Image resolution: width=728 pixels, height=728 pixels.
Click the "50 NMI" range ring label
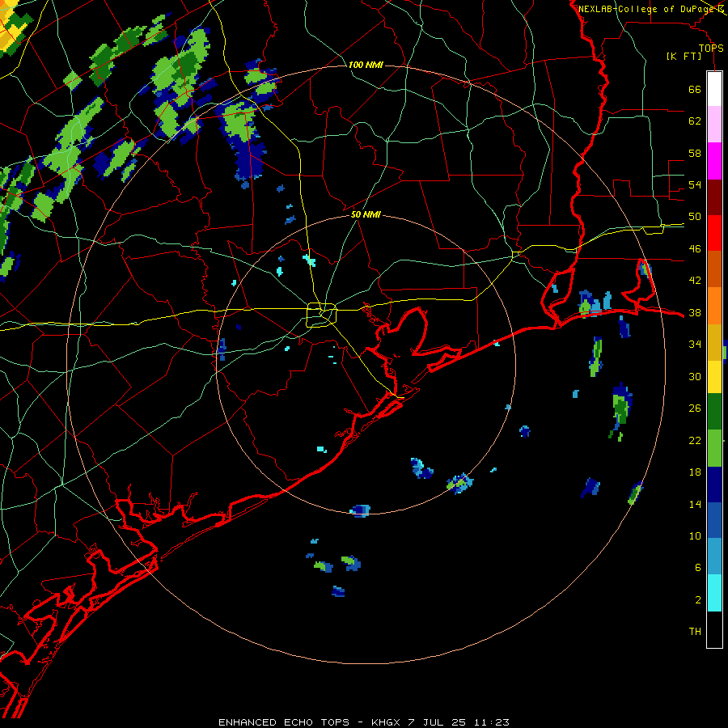click(366, 214)
